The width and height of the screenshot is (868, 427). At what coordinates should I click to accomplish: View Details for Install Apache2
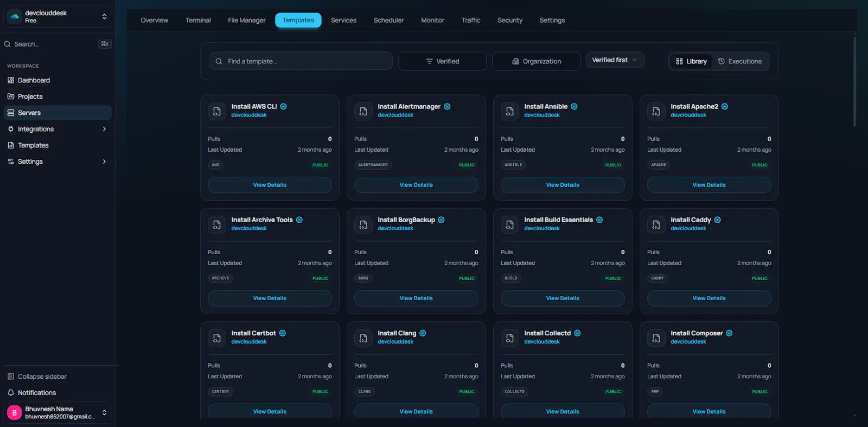(x=709, y=185)
